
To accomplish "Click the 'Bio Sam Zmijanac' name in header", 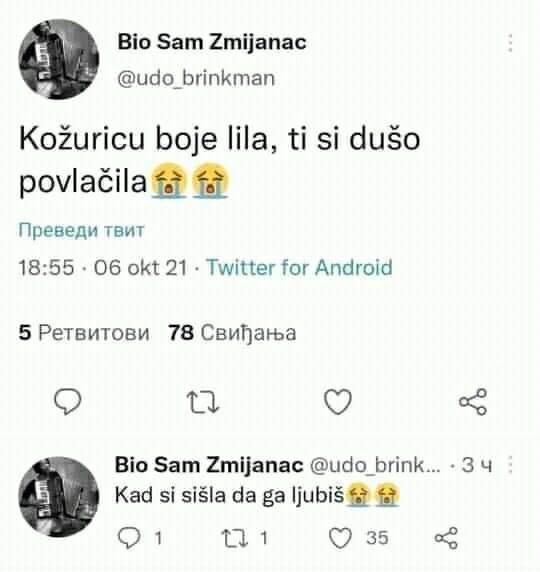I will (212, 42).
